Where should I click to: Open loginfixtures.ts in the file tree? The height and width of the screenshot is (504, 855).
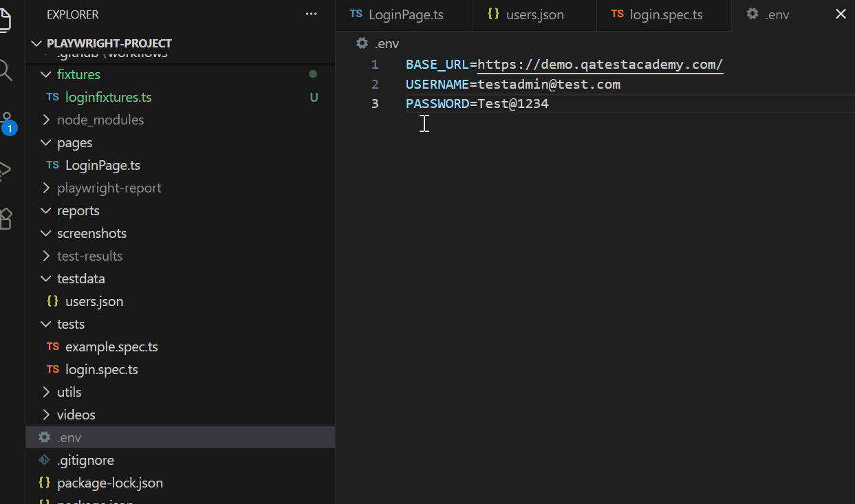(108, 97)
